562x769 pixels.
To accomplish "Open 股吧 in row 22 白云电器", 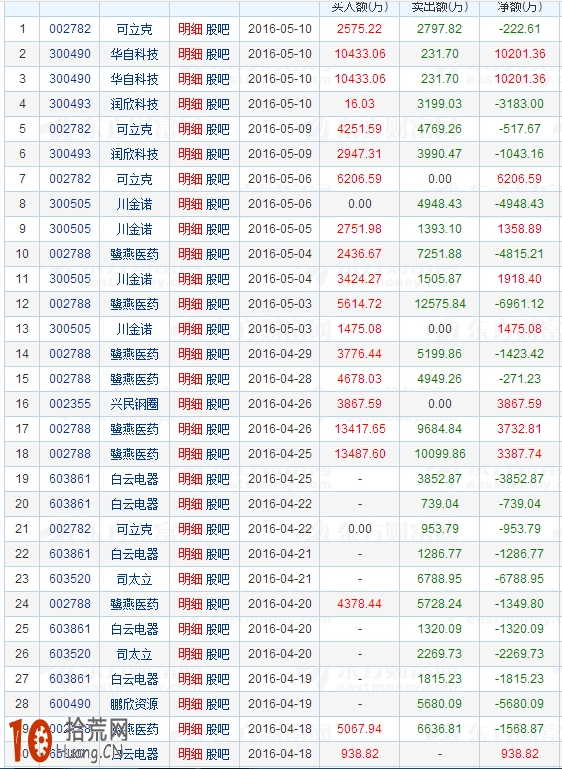I will click(217, 554).
